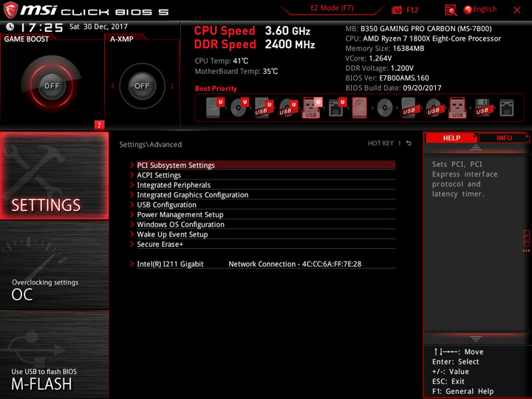Image resolution: width=532 pixels, height=399 pixels.
Task: Select the highlighted legacy hard disk boot device
Action: coord(360,108)
